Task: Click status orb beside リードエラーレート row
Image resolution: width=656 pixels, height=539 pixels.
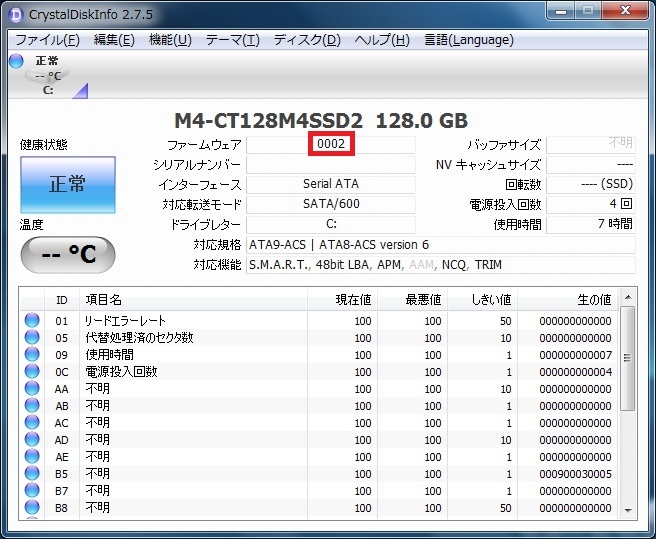Action: [x=33, y=321]
